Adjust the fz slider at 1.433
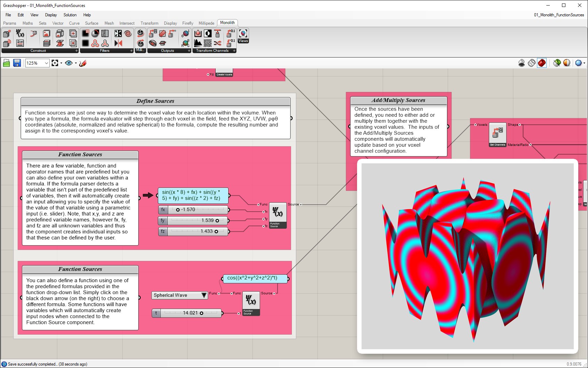588x368 pixels. pos(193,231)
